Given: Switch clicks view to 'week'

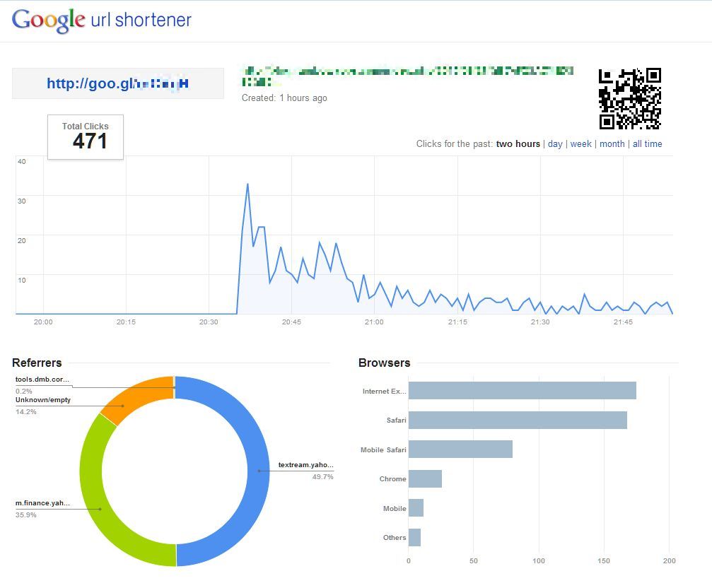Looking at the screenshot, I should point(580,144).
